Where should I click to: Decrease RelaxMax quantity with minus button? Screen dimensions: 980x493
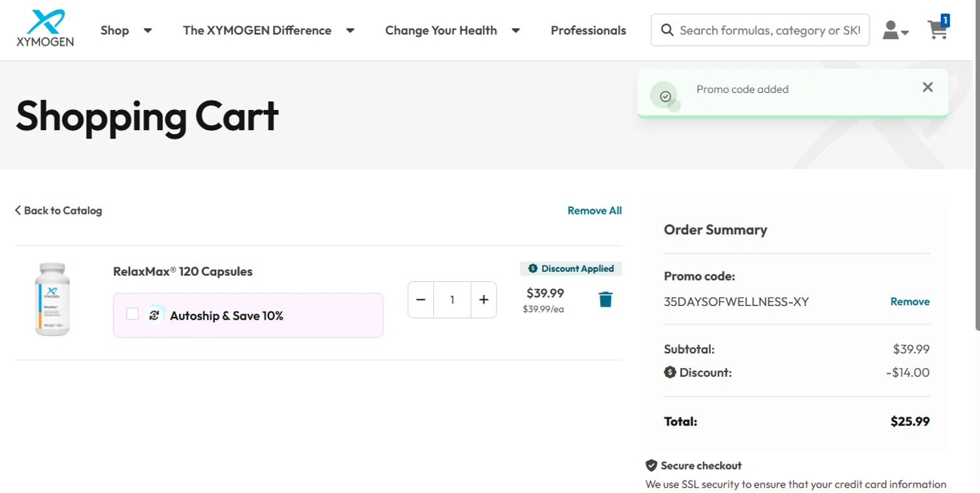(x=421, y=299)
